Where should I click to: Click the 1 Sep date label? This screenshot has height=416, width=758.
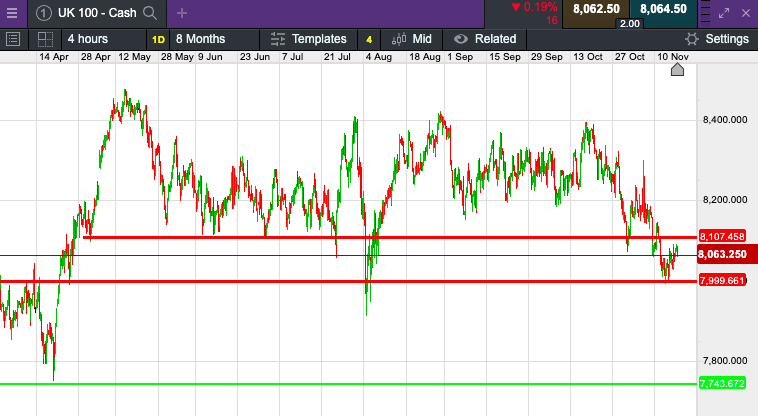coord(460,57)
